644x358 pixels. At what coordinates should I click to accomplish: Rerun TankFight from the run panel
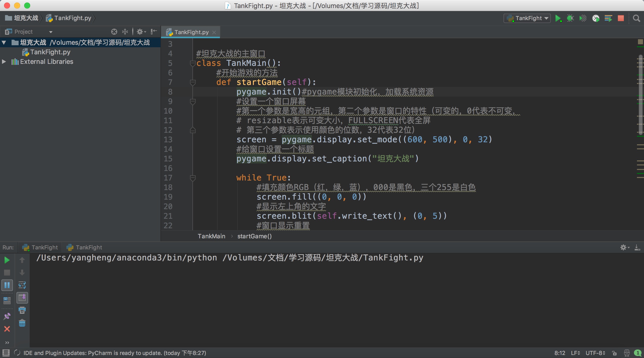click(x=7, y=260)
